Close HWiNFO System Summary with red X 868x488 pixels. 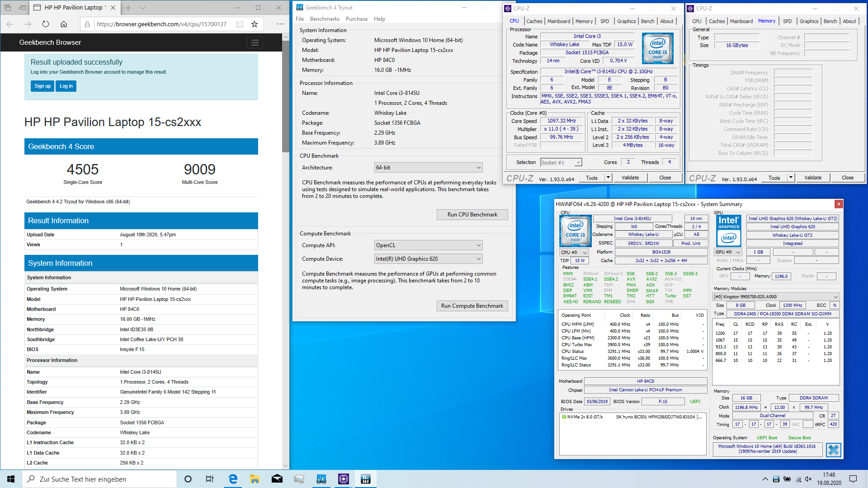click(x=839, y=204)
